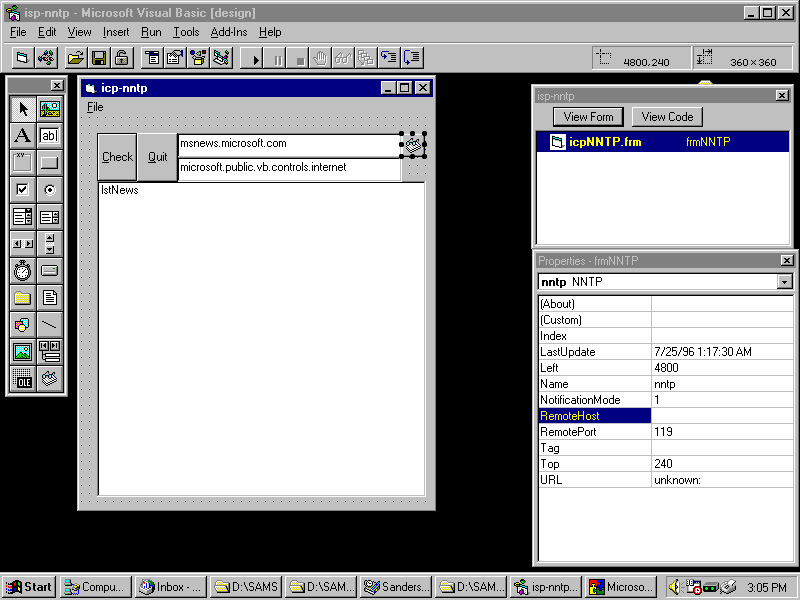Pick the TextBox control tool
Image resolution: width=800 pixels, height=600 pixels.
(49, 136)
